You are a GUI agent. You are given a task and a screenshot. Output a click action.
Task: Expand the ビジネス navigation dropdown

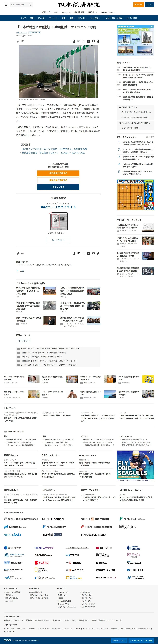coord(42,18)
